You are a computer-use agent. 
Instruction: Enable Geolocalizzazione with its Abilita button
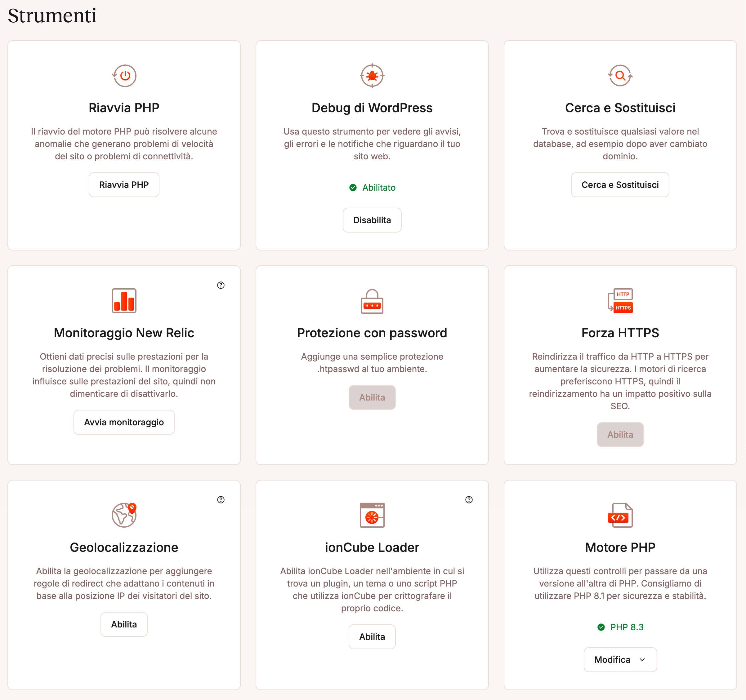pyautogui.click(x=124, y=624)
